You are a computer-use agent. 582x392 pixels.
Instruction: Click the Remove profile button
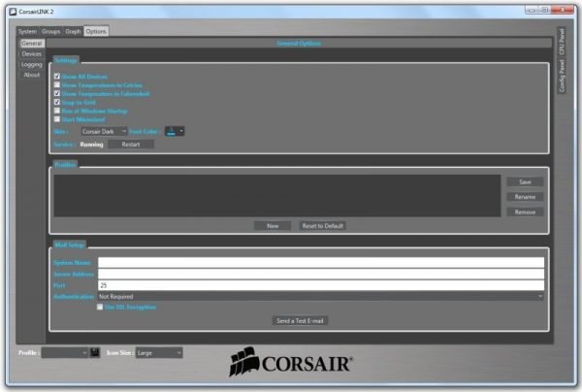(525, 212)
